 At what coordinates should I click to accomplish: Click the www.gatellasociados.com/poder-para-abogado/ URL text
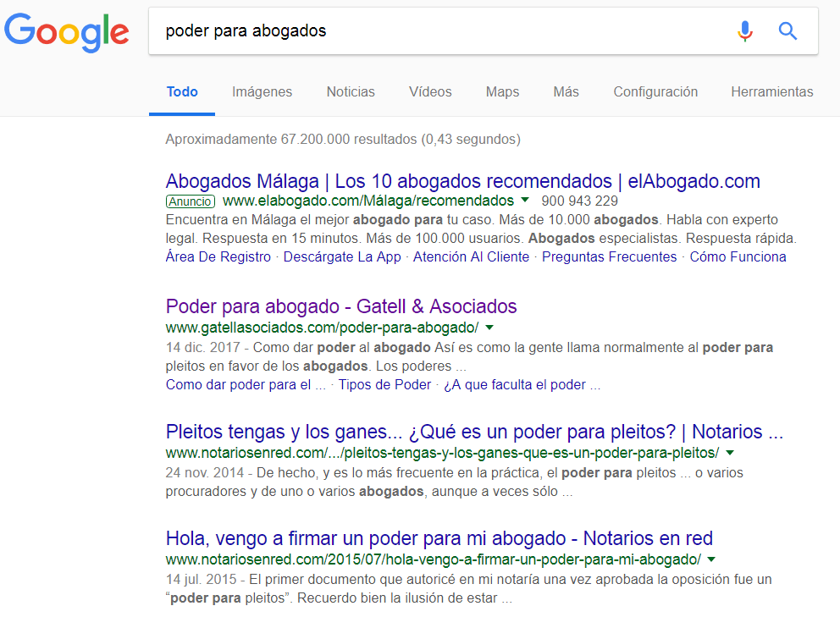click(322, 328)
